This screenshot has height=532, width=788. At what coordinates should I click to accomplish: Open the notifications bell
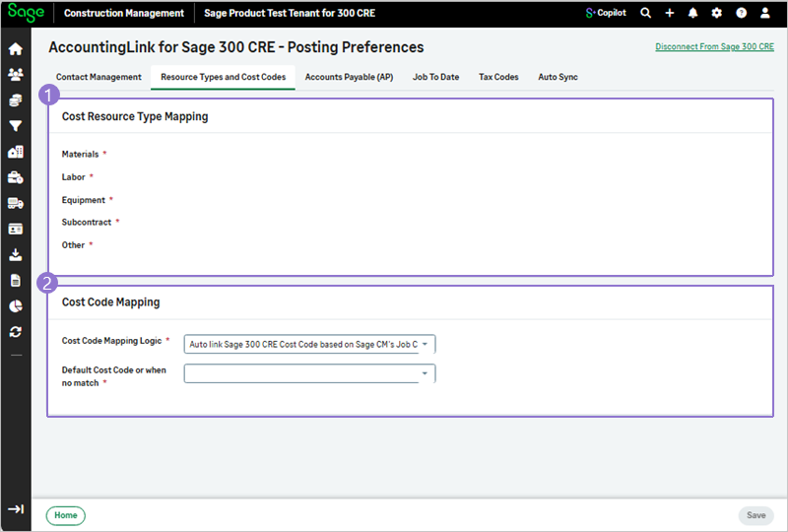point(693,13)
